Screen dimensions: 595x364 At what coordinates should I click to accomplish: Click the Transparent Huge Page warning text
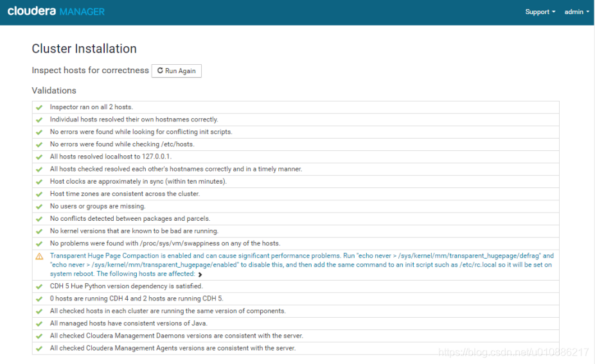(x=301, y=264)
